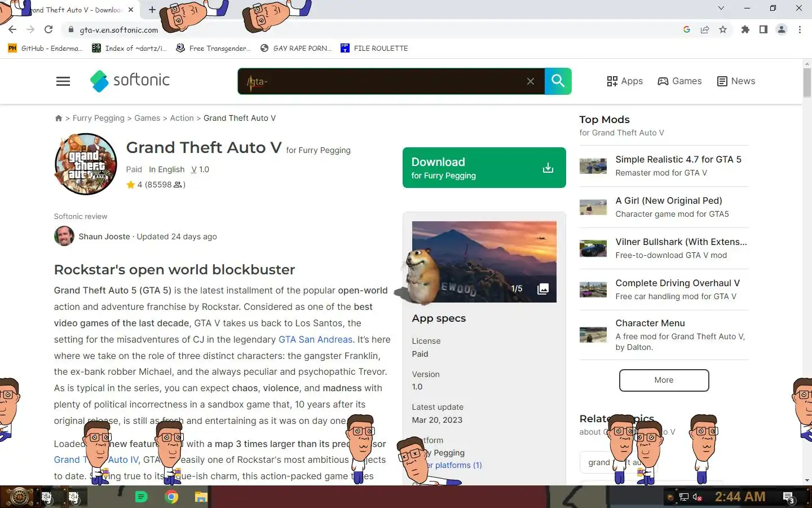
Task: Click the page vertical scrollbar thumb
Action: click(807, 82)
